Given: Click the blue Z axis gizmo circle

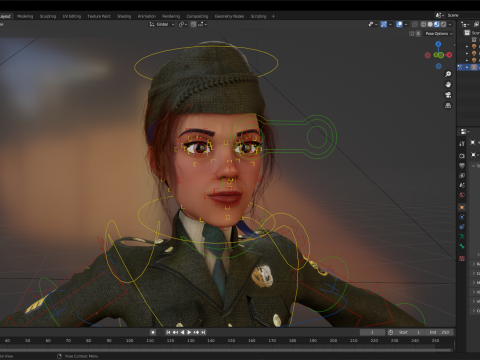Looking at the screenshot, I should [x=438, y=44].
